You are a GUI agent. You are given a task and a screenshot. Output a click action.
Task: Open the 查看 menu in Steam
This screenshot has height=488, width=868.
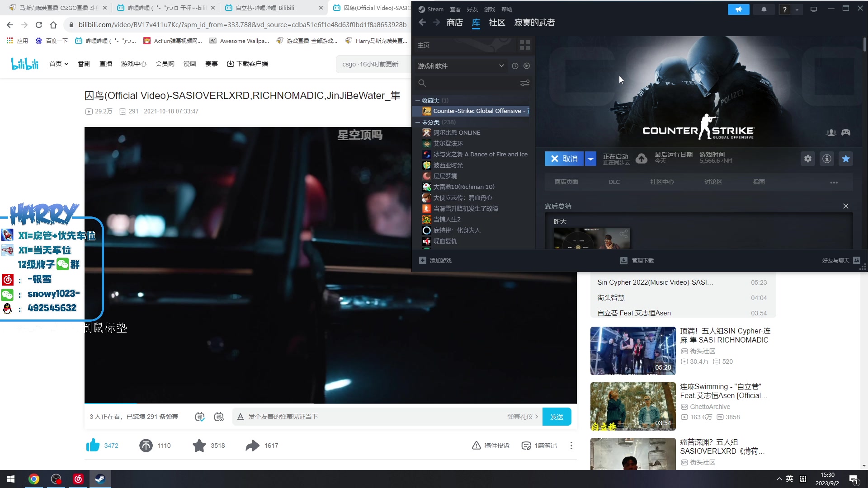(455, 9)
